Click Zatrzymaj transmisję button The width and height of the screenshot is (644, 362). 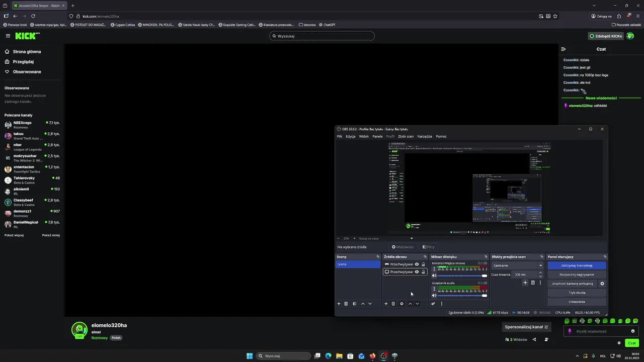(577, 265)
